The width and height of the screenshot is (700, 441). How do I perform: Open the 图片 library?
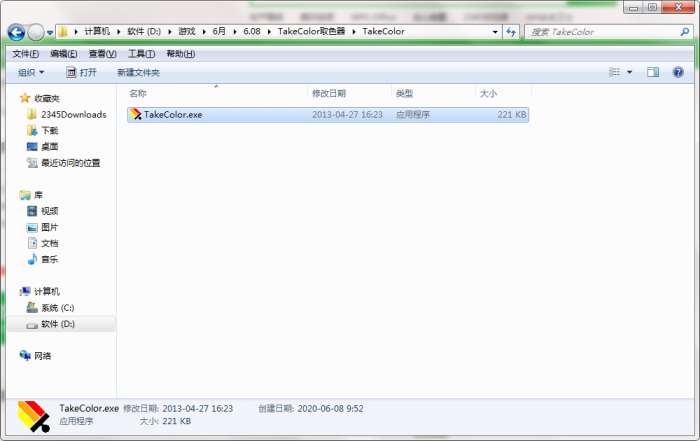pos(50,227)
